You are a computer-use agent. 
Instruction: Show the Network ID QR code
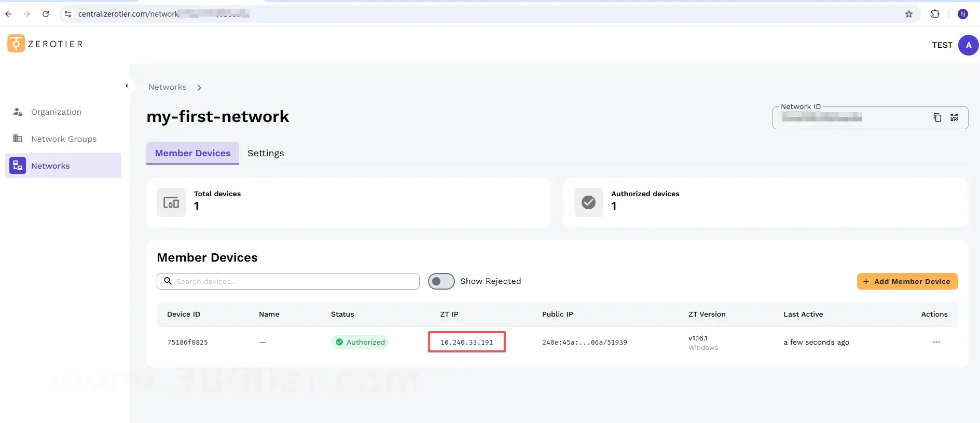click(954, 118)
